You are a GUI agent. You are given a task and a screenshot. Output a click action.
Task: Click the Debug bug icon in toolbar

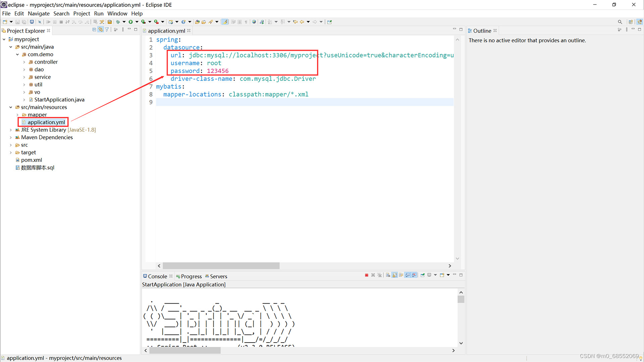[x=118, y=22]
